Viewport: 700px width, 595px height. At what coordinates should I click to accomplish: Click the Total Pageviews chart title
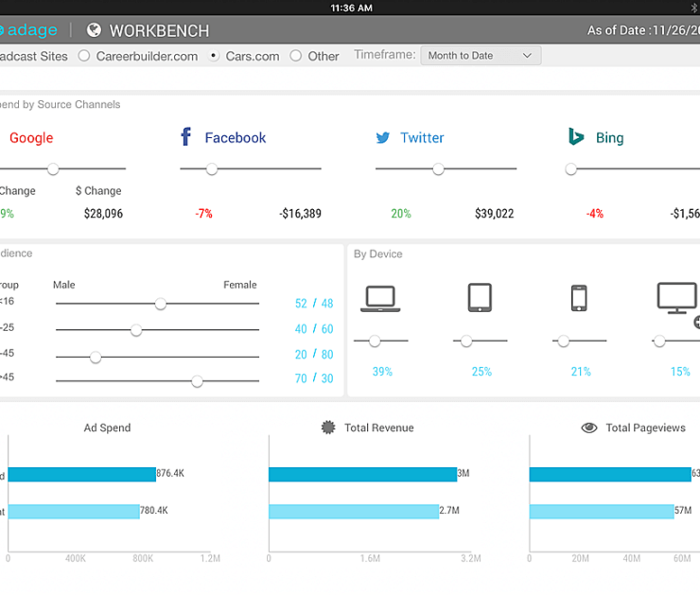click(x=645, y=428)
